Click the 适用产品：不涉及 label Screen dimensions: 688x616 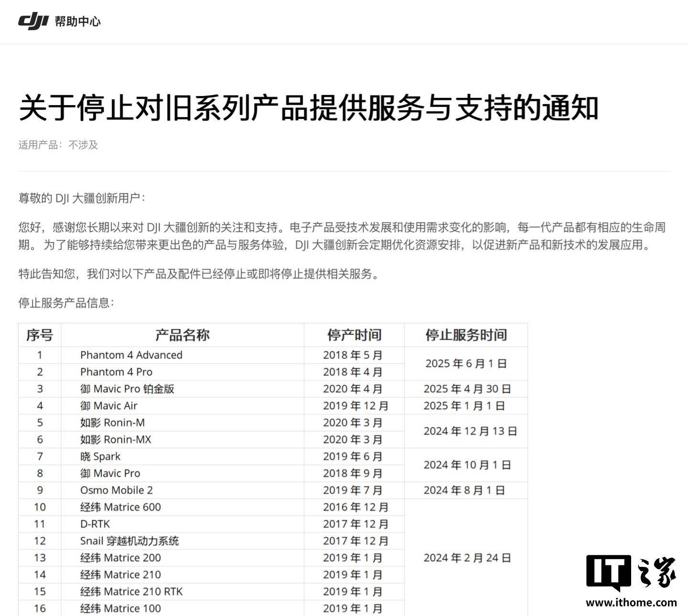tap(58, 145)
